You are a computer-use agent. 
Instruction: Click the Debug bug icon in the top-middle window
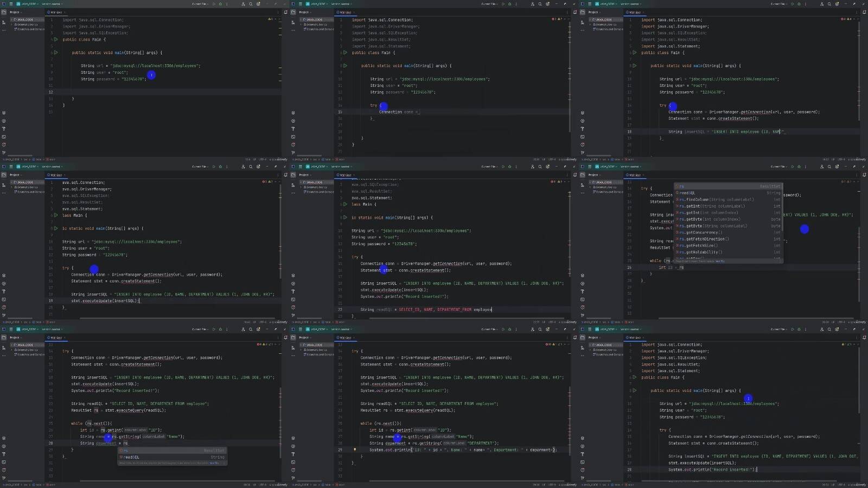tap(510, 4)
